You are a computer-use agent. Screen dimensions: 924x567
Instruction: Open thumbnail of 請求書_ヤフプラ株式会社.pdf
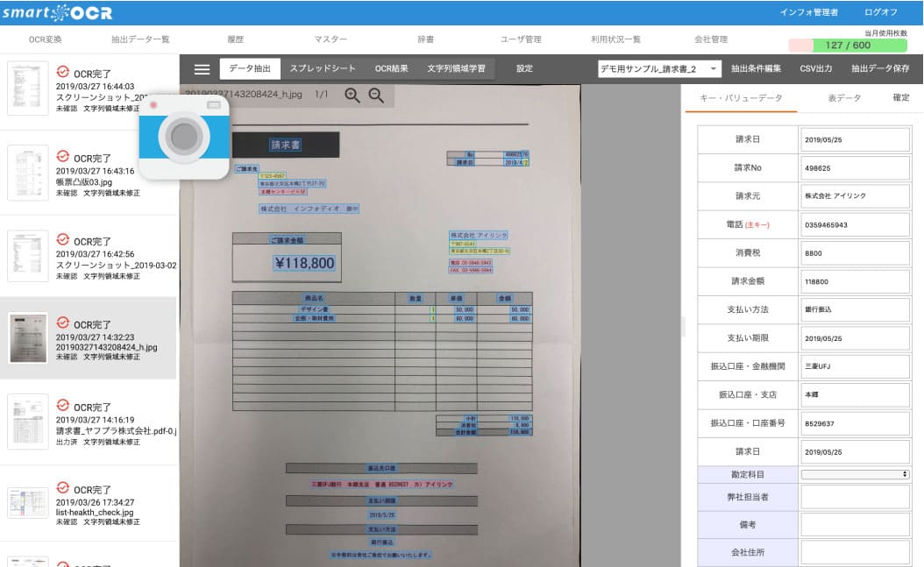28,422
